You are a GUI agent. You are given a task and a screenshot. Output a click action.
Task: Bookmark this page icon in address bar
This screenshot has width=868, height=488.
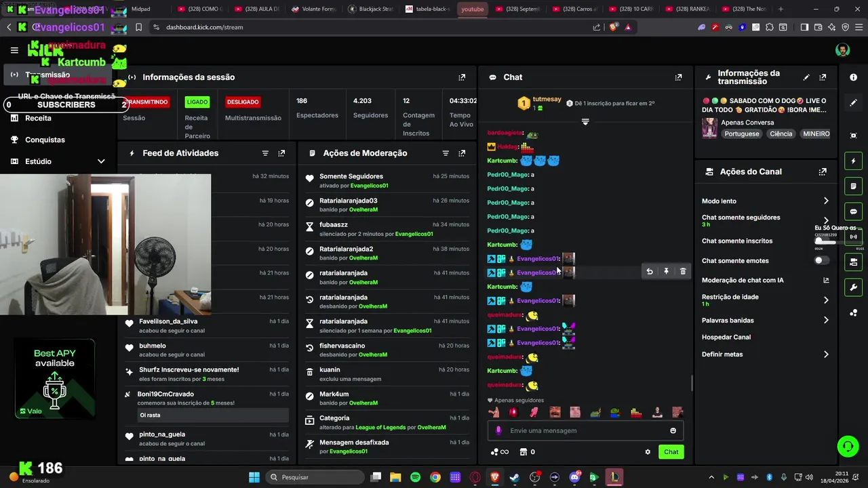click(x=138, y=27)
